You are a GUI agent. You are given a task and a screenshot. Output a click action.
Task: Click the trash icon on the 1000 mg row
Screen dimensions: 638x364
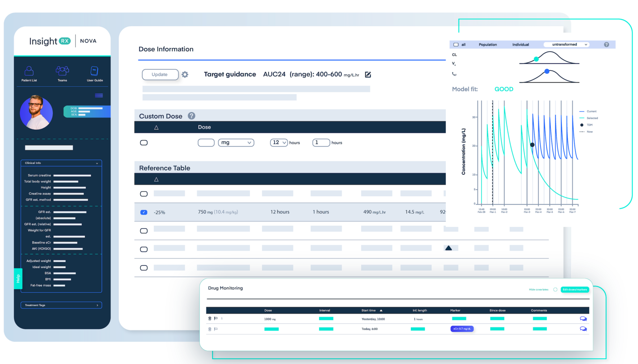point(210,319)
